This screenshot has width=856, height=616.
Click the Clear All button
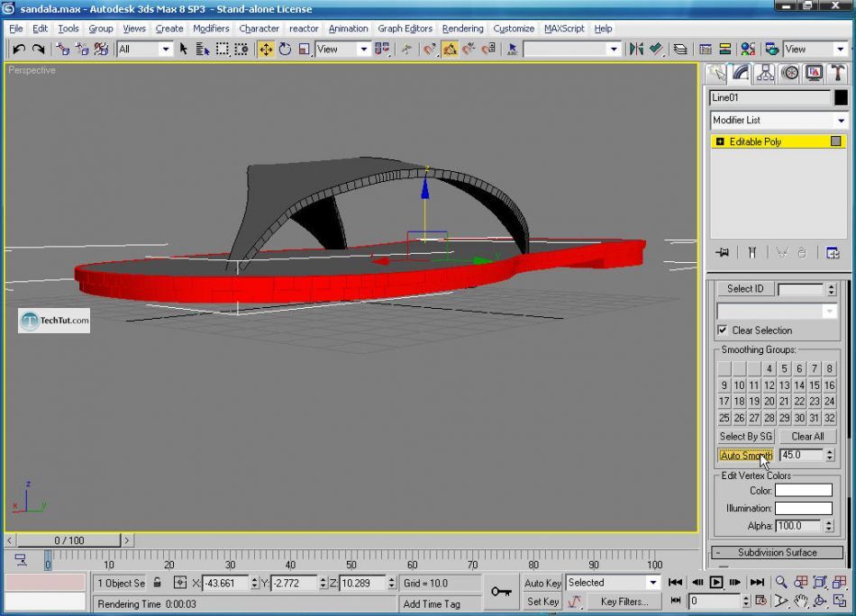[807, 437]
